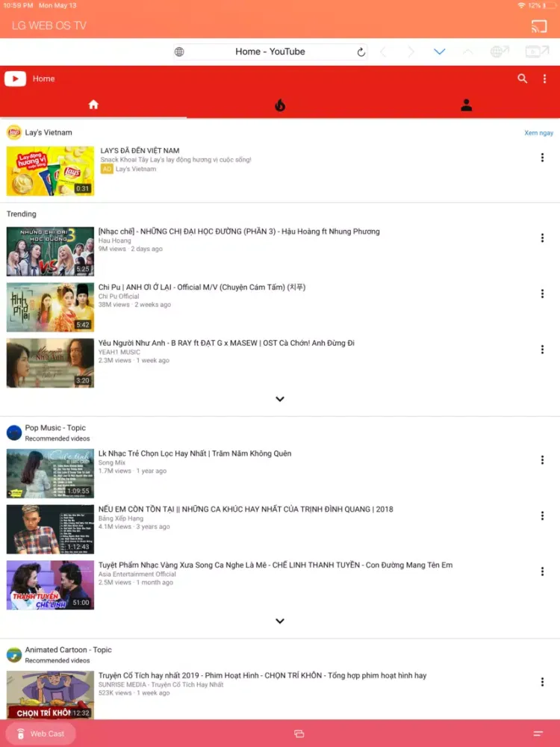Open title LAY'S ĐÃ ĐẾN VIỆT NAM

tap(140, 151)
